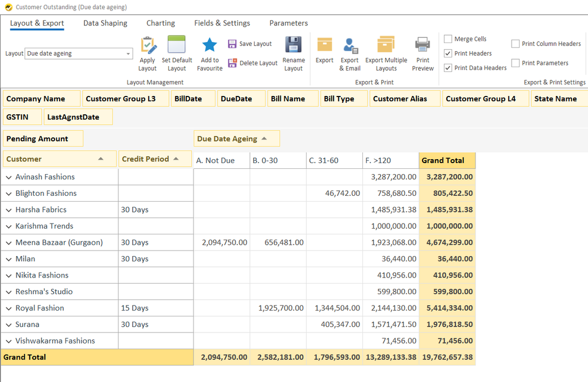The width and height of the screenshot is (588, 382).
Task: Switch to the Layout & Export tab
Action: click(37, 23)
